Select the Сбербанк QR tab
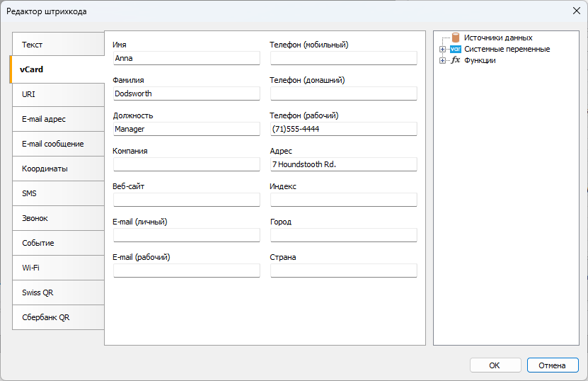The height and width of the screenshot is (381, 588). click(58, 317)
